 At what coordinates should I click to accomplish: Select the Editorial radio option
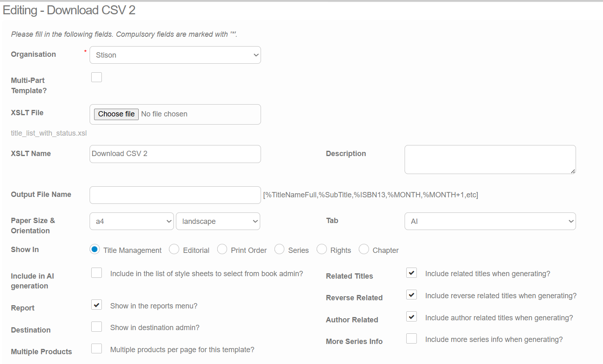pos(174,249)
